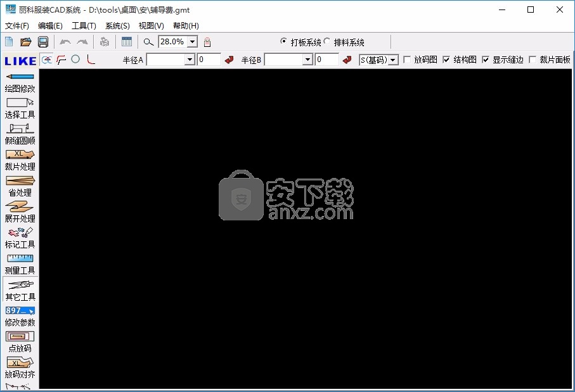Image resolution: width=575 pixels, height=392 pixels.
Task: Click into the 半径B combo box field
Action: coord(284,60)
